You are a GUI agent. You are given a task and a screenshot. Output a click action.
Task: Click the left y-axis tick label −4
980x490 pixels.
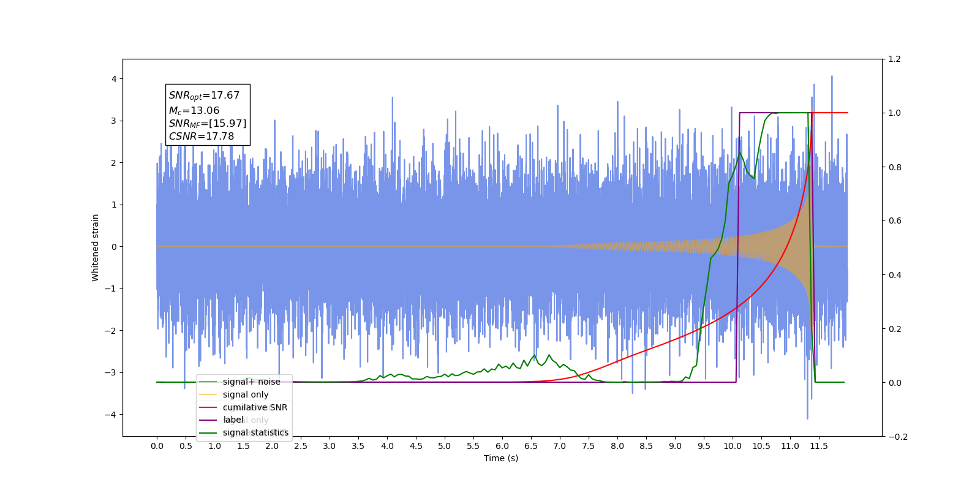pos(111,415)
